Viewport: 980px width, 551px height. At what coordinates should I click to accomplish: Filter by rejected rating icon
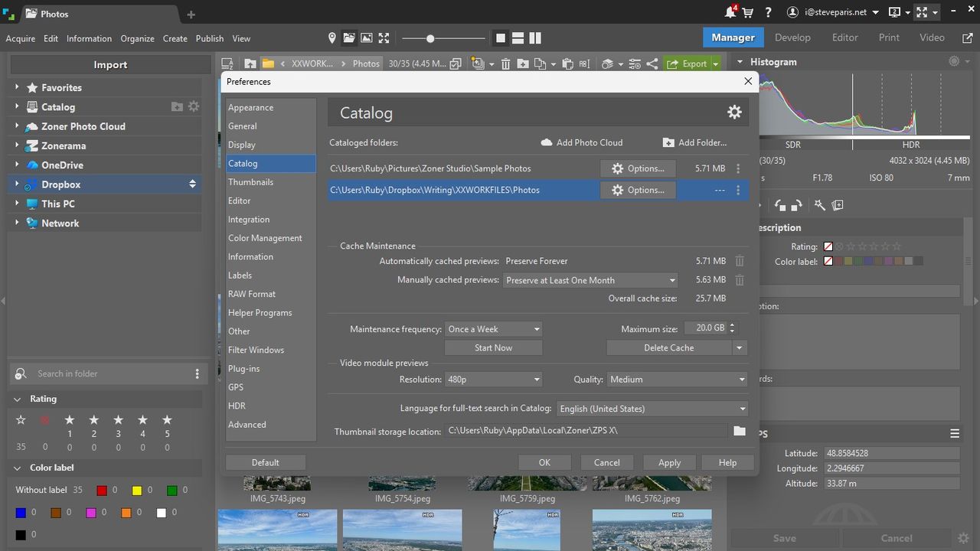(x=45, y=420)
